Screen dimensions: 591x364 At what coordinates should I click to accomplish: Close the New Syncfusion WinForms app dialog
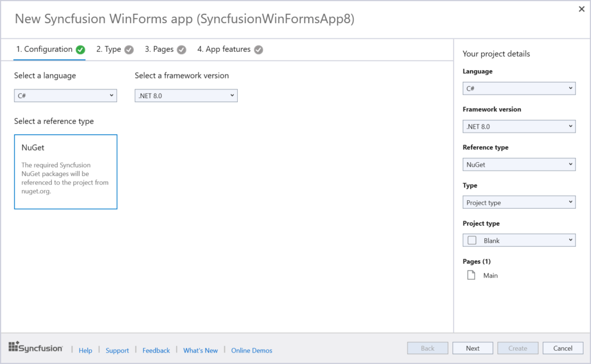coord(581,9)
